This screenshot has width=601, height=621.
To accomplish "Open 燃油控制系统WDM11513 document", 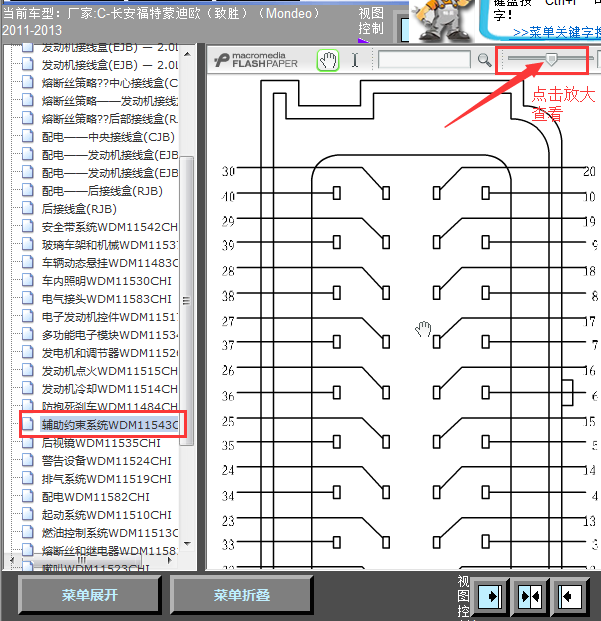I will coord(110,533).
